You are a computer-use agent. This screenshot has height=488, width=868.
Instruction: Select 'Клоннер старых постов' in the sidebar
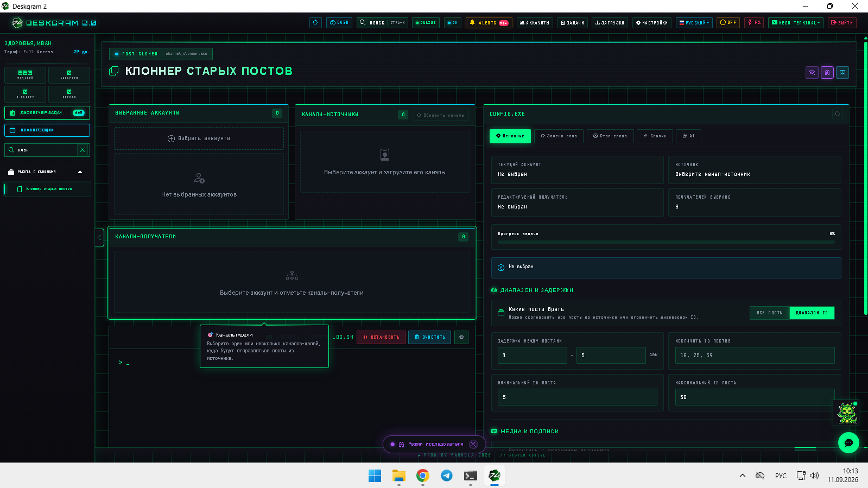pos(47,189)
